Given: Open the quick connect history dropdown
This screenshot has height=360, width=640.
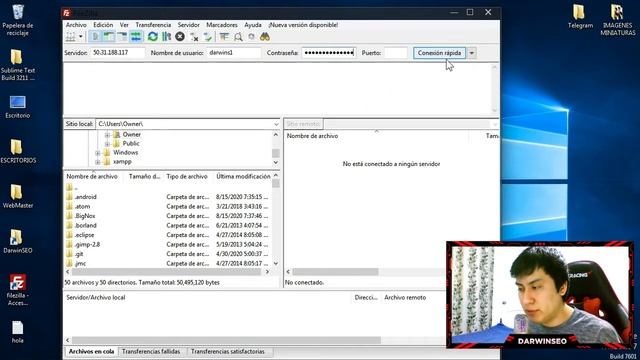Looking at the screenshot, I should pyautogui.click(x=472, y=53).
